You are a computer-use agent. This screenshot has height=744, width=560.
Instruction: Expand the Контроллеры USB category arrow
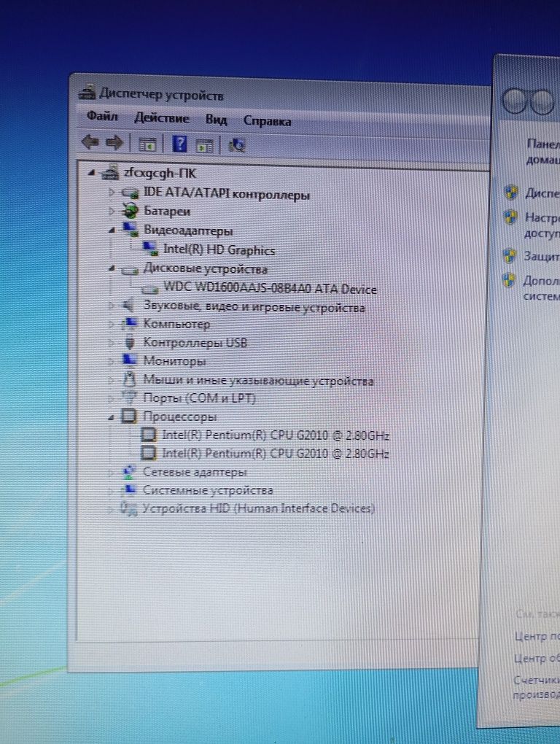coord(112,343)
